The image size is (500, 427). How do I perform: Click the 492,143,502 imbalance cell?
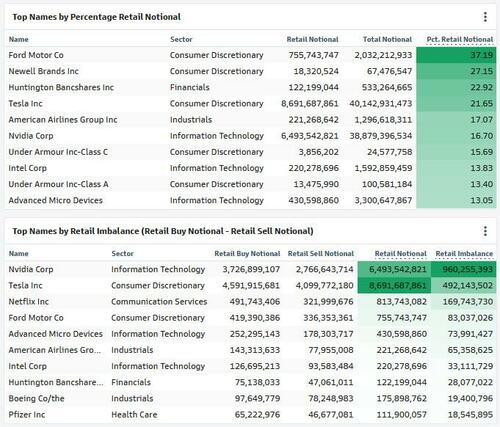point(464,286)
